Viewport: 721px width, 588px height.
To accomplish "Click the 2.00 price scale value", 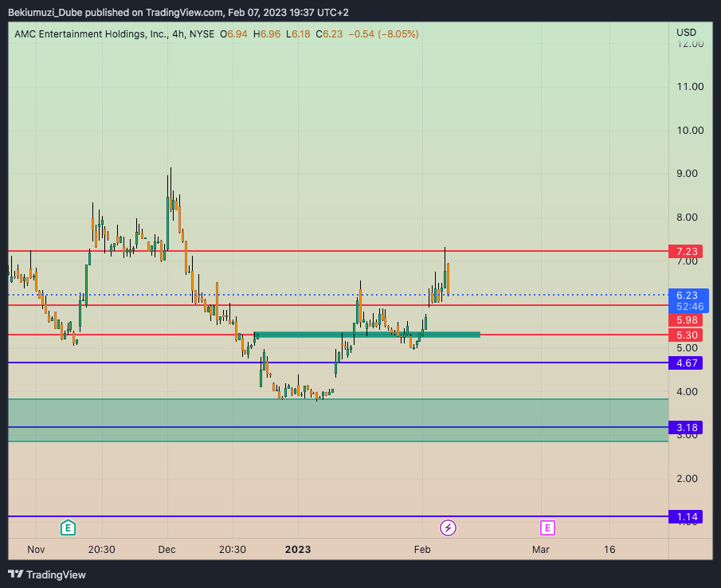I will tap(687, 479).
